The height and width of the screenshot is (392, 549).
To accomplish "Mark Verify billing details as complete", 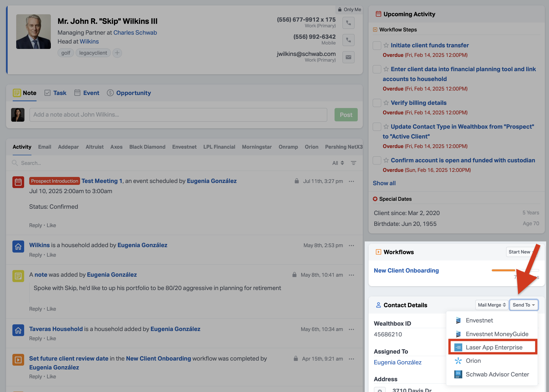I will click(x=377, y=103).
